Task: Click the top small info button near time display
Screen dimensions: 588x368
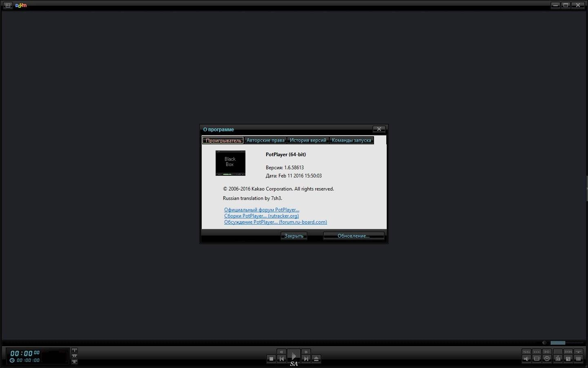Action: coord(74,350)
